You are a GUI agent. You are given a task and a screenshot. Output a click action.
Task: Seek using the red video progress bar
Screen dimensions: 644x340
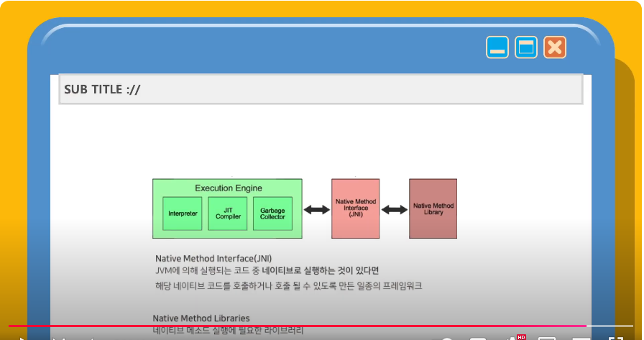(321, 326)
